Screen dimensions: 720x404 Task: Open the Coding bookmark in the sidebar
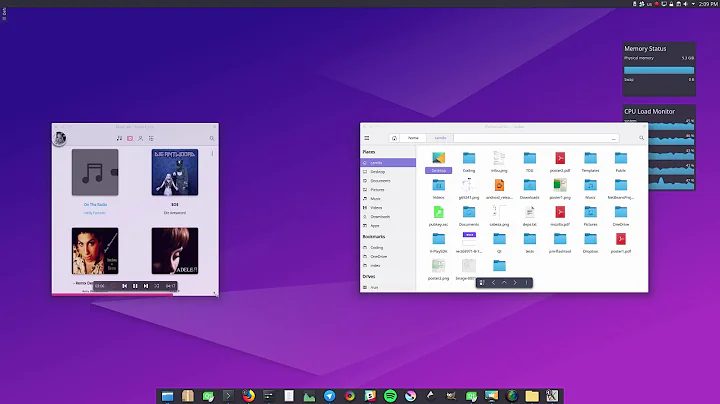(x=388, y=247)
